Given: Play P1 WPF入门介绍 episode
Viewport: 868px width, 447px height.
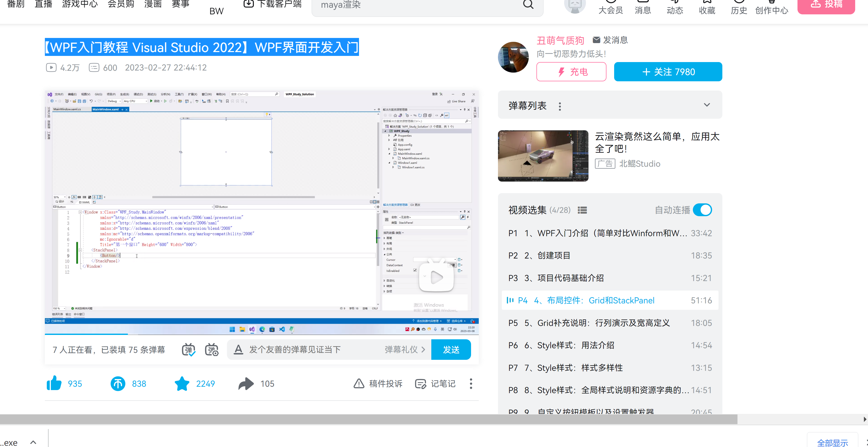Looking at the screenshot, I should pyautogui.click(x=610, y=233).
